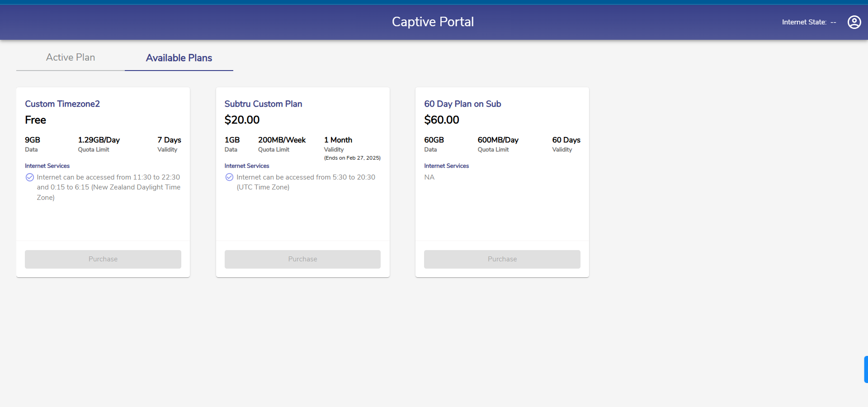Switch to the Active Plan tab
The height and width of the screenshot is (407, 868).
coord(71,57)
